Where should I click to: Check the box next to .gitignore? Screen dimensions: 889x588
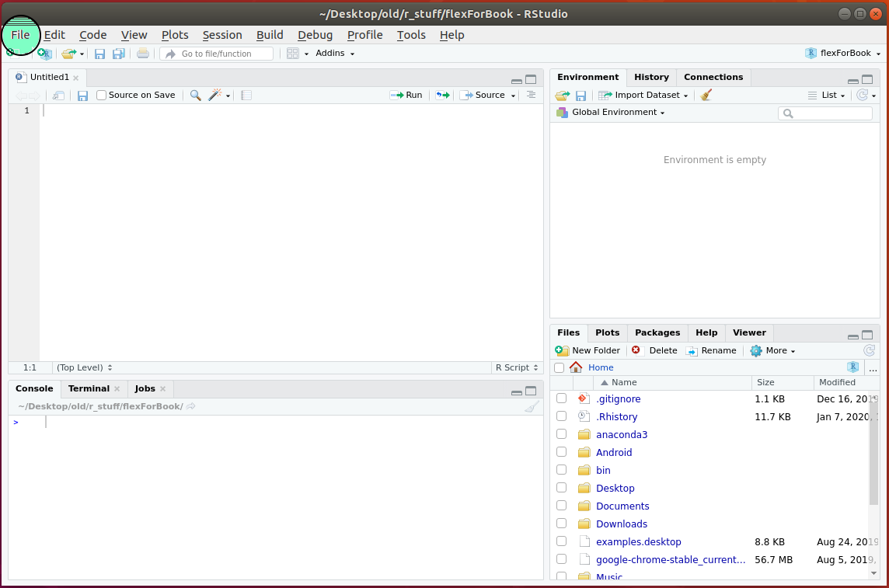561,398
